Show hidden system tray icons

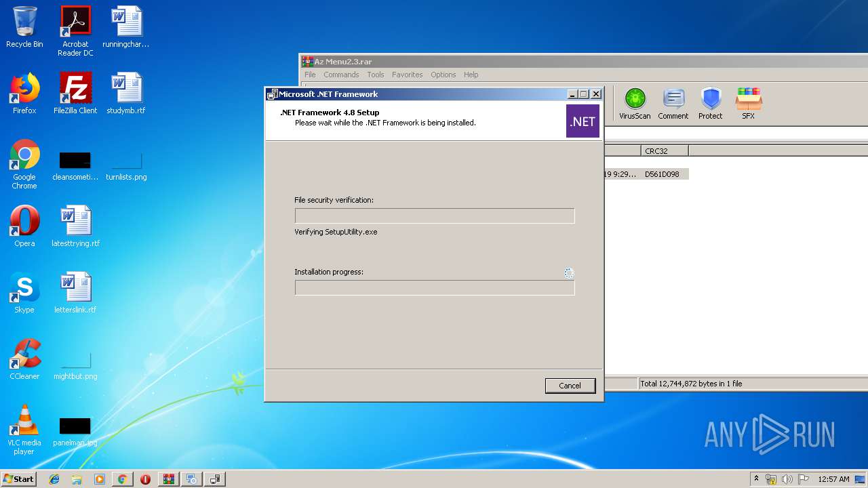pyautogui.click(x=756, y=479)
